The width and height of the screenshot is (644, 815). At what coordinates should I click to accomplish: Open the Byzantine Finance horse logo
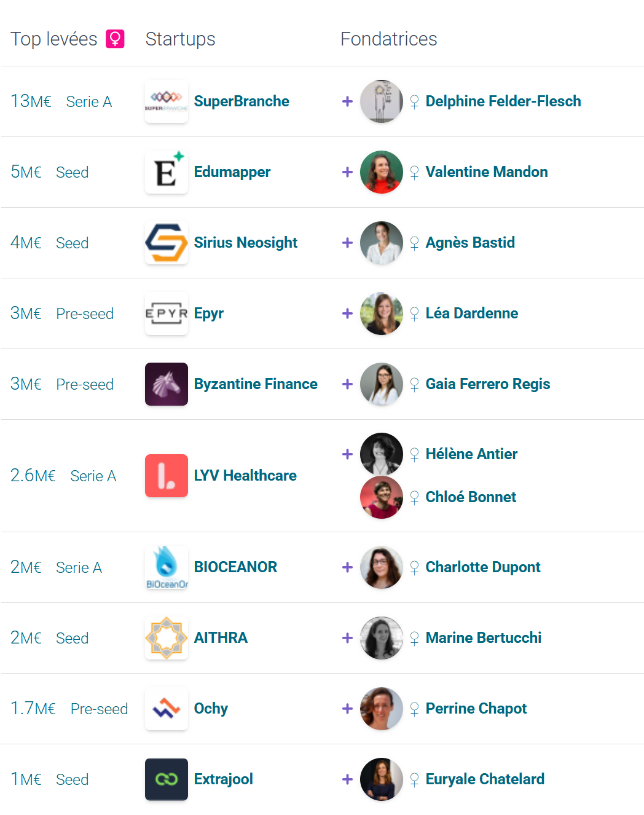pyautogui.click(x=167, y=384)
